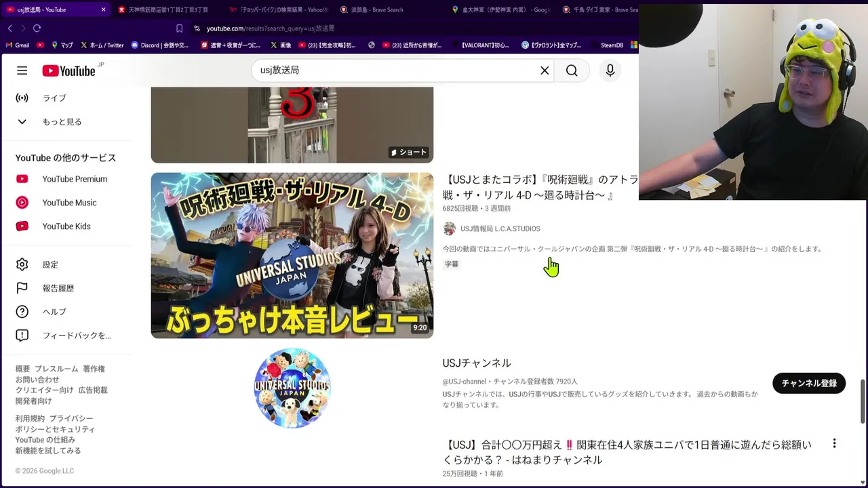Open the ショート video thumbnail

tap(292, 125)
